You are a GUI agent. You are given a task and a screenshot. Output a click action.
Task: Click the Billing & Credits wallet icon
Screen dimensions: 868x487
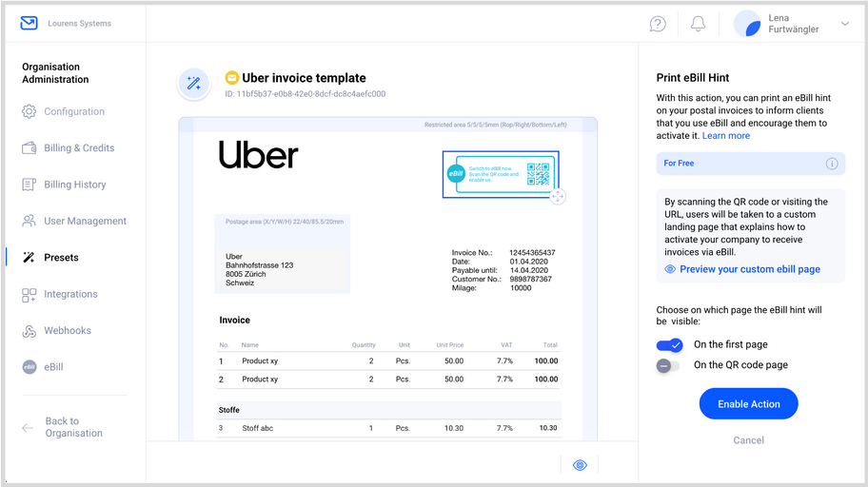[x=29, y=147]
